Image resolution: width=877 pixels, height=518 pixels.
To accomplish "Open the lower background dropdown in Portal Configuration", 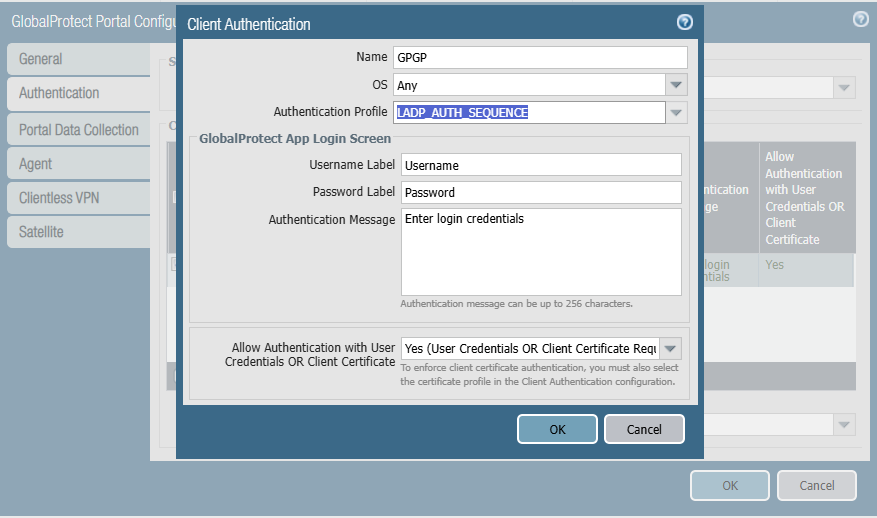I will pyautogui.click(x=844, y=425).
